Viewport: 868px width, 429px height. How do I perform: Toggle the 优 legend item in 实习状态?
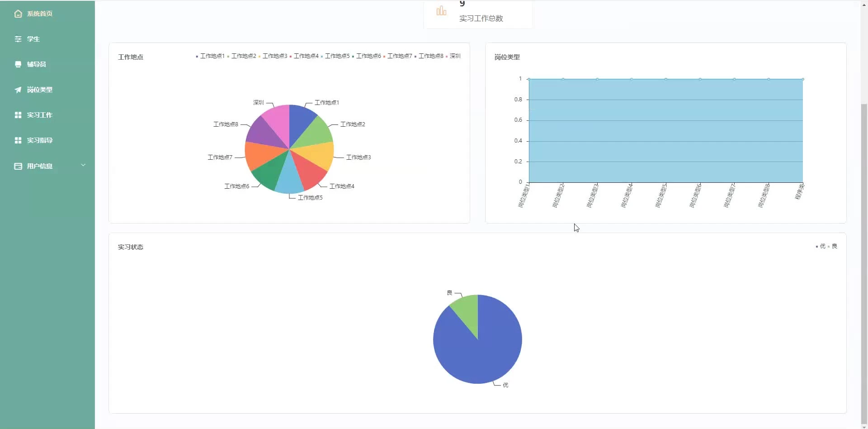[821, 246]
